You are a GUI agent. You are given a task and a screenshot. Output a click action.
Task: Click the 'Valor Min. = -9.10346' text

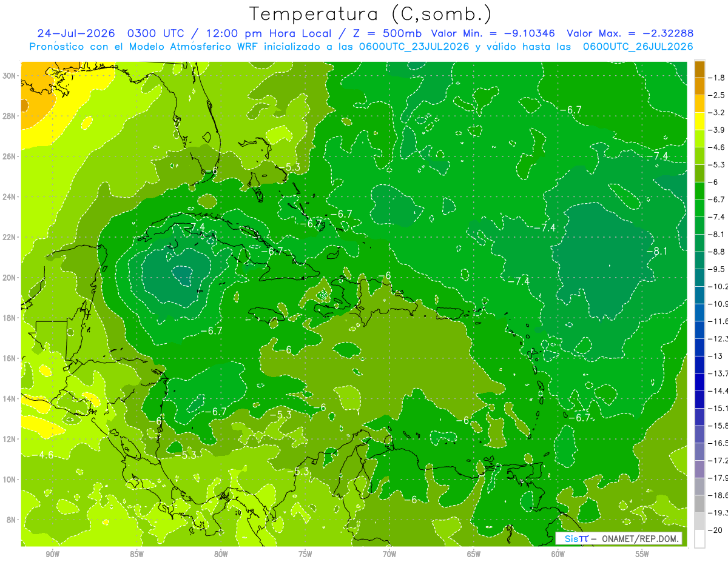(492, 33)
